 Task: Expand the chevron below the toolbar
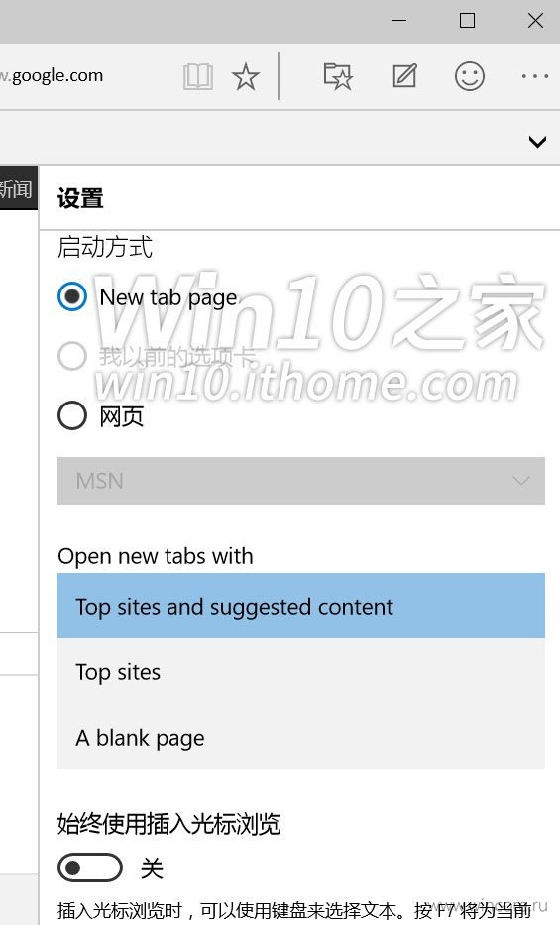point(537,142)
